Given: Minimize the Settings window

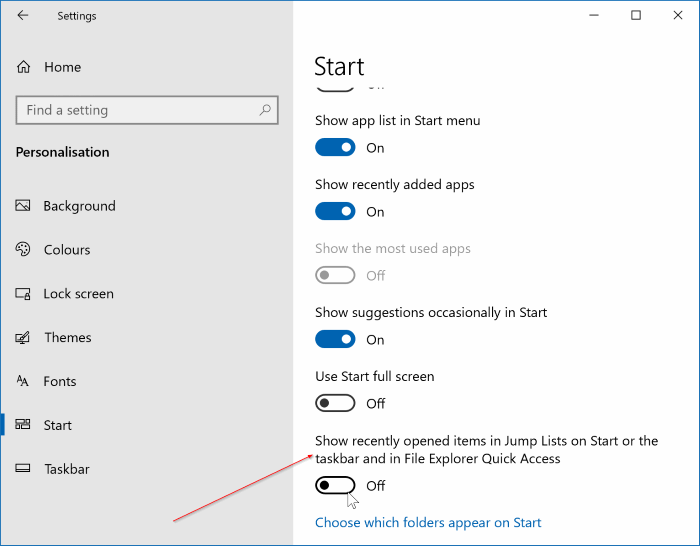Looking at the screenshot, I should coord(594,16).
